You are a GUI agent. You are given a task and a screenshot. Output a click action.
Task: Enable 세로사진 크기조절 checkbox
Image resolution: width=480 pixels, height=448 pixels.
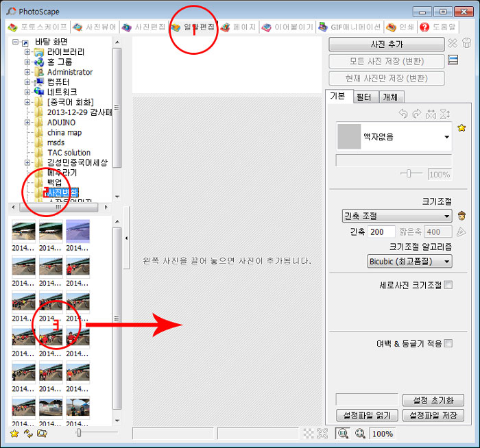tap(448, 285)
